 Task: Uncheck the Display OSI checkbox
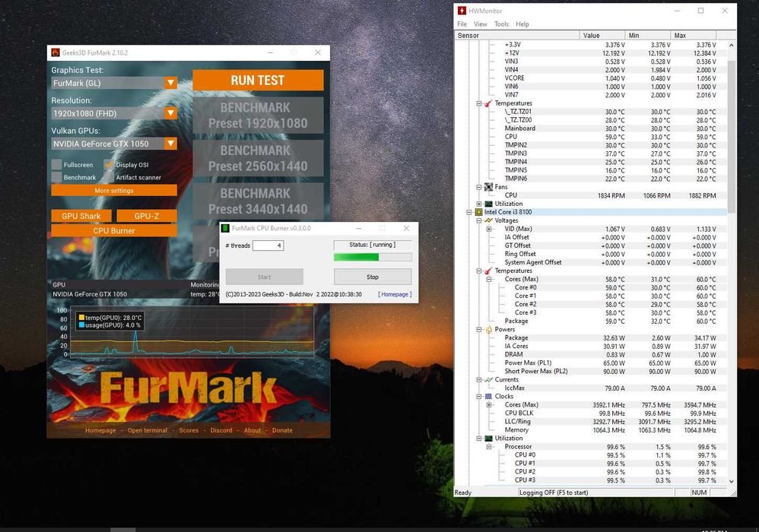(109, 164)
